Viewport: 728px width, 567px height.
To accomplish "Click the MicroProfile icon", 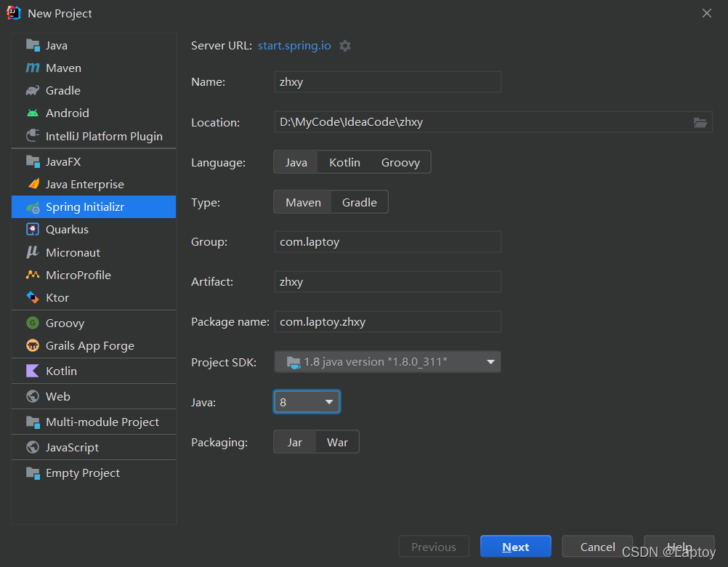I will (x=33, y=275).
